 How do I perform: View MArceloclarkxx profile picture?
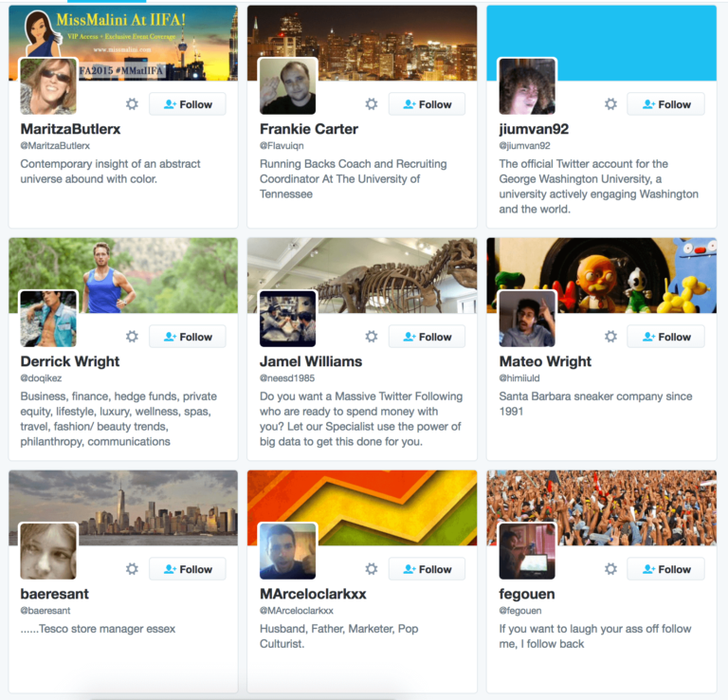pos(288,551)
